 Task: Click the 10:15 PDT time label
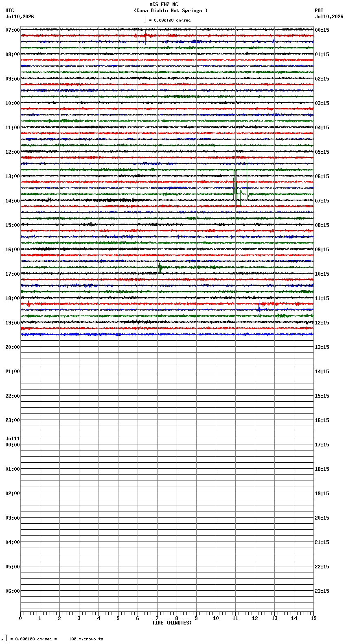click(x=322, y=274)
